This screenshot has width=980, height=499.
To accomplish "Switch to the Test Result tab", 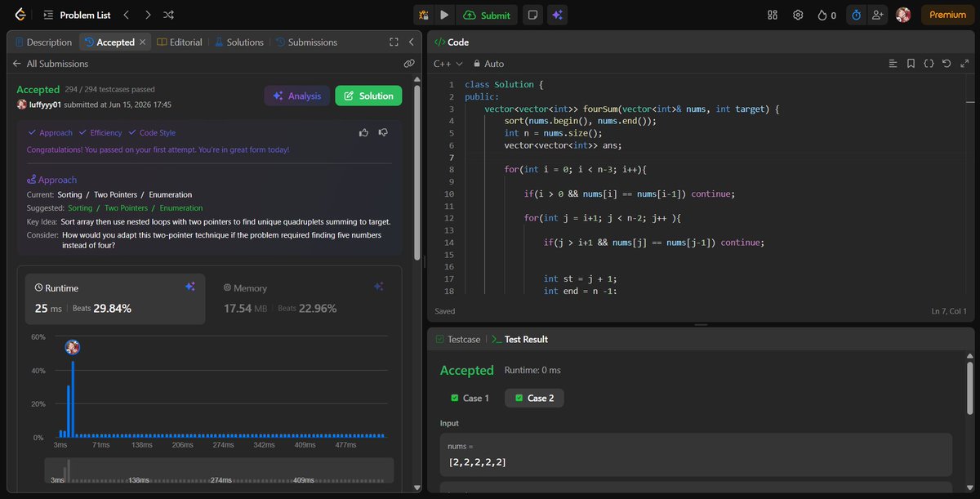I will [x=519, y=339].
